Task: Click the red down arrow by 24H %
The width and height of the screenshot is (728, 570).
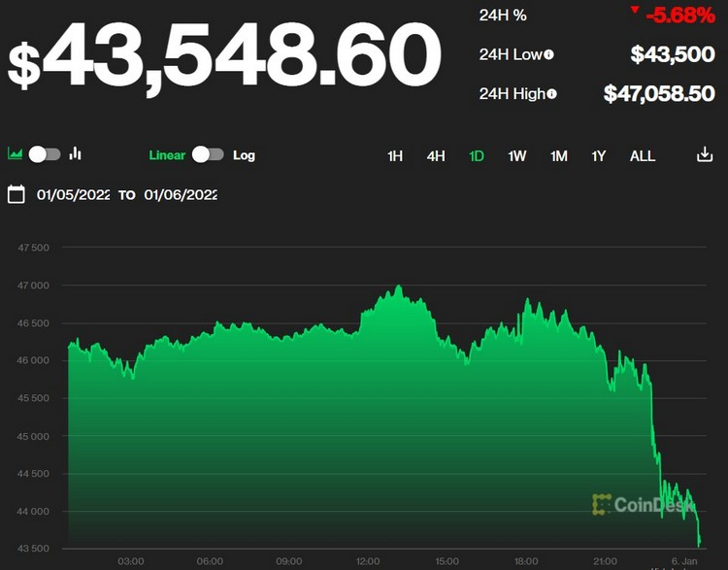Action: coord(635,11)
